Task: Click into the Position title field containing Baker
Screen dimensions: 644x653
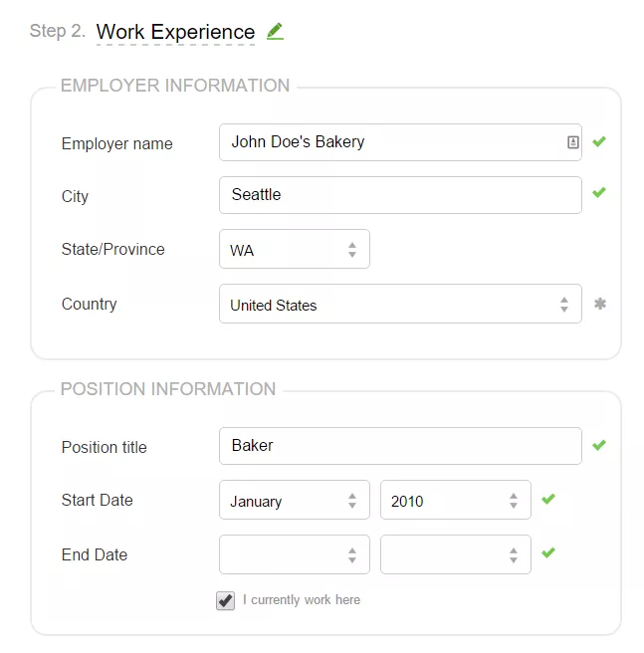Action: click(400, 446)
